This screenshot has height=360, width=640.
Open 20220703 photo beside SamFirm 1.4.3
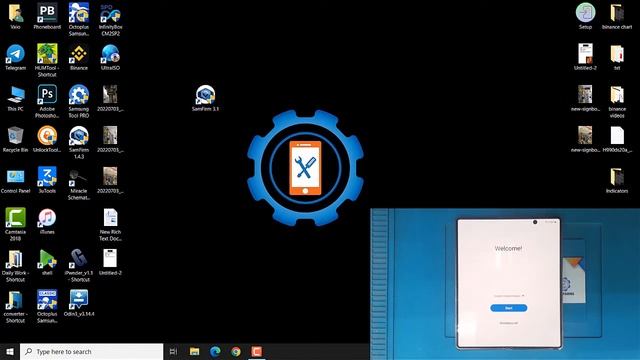[x=110, y=139]
